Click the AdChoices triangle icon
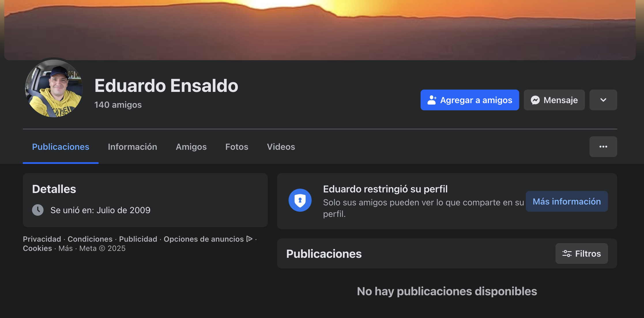Image resolution: width=644 pixels, height=318 pixels. (249, 239)
